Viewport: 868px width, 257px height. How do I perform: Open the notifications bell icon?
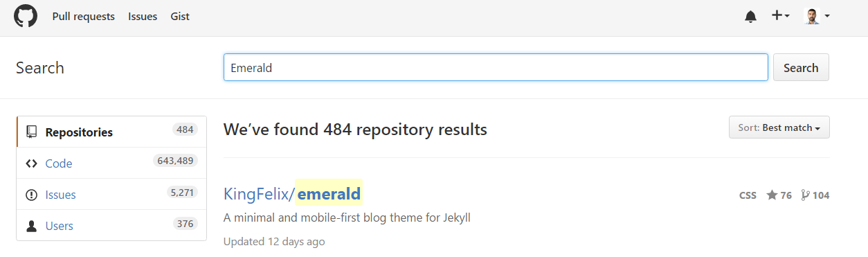tap(750, 17)
